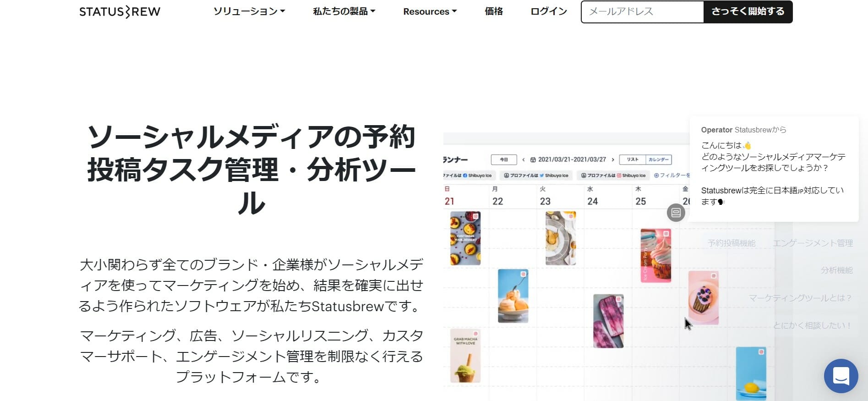Go to next week with right chevron
This screenshot has width=868, height=401.
[x=613, y=159]
